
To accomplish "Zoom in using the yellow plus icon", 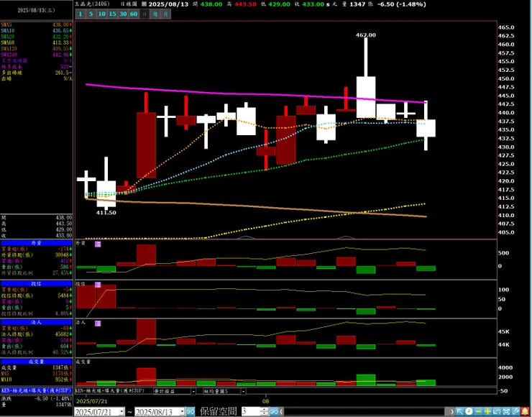I will coord(487,412).
